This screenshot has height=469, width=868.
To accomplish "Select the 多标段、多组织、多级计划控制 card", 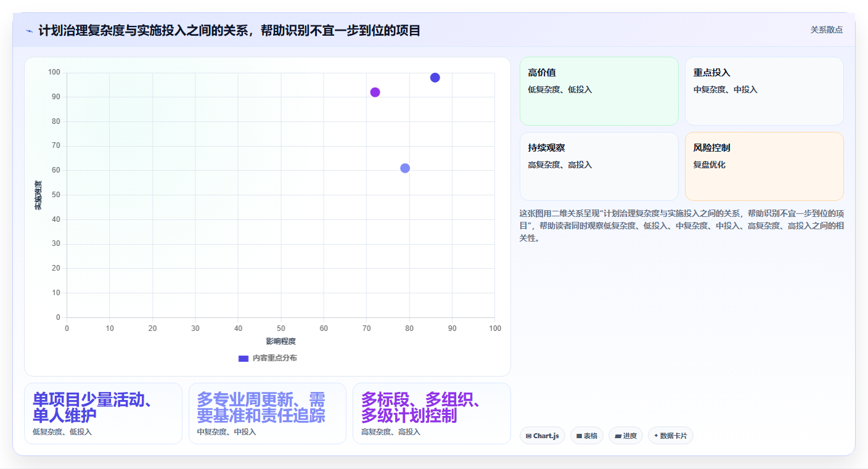I will [432, 414].
